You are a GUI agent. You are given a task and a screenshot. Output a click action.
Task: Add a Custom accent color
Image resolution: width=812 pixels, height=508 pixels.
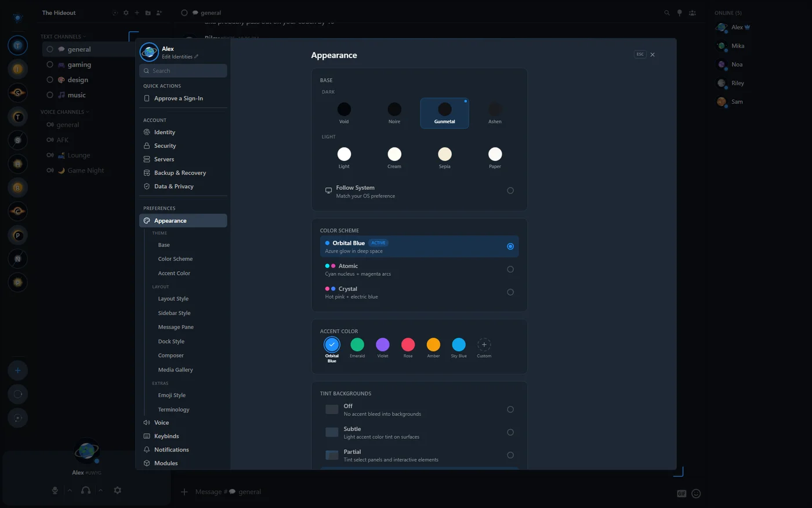point(484,345)
